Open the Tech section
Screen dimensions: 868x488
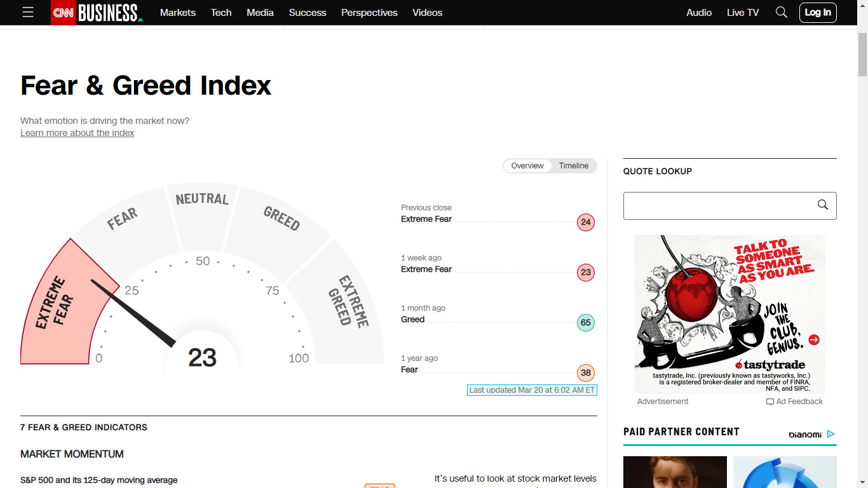pyautogui.click(x=221, y=13)
